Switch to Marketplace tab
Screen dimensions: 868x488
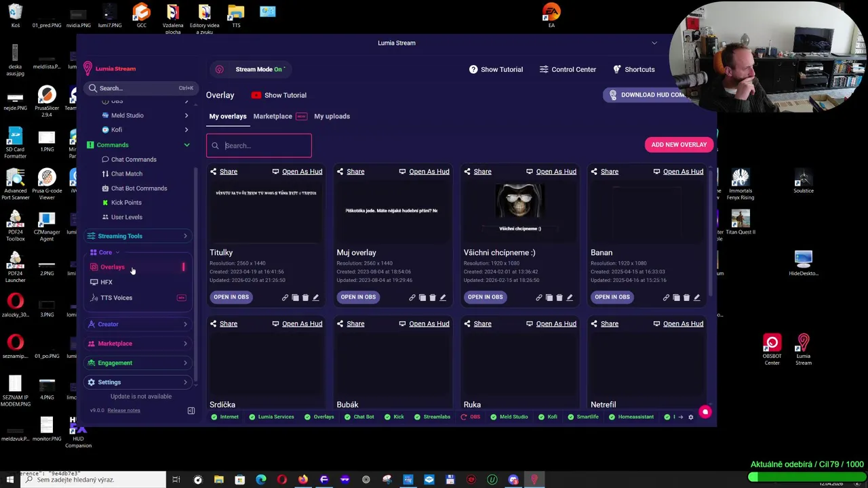273,116
